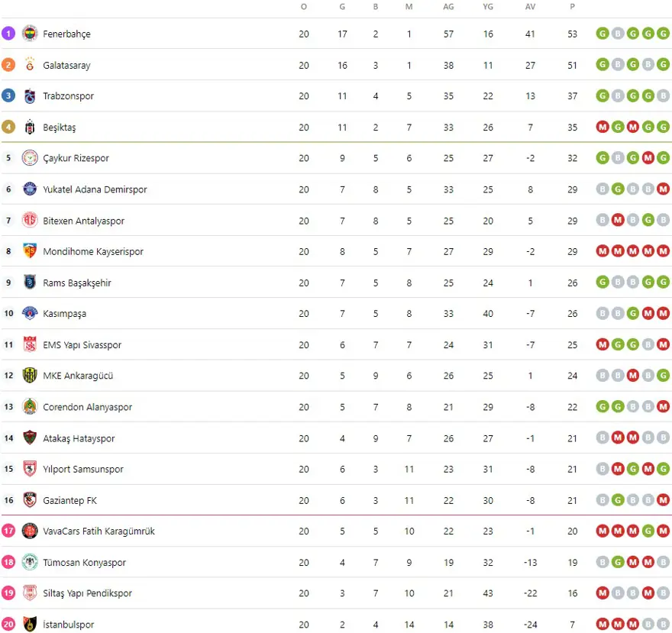Viewport: 672px width, 633px height.
Task: Click the P points column header
Action: click(x=572, y=7)
